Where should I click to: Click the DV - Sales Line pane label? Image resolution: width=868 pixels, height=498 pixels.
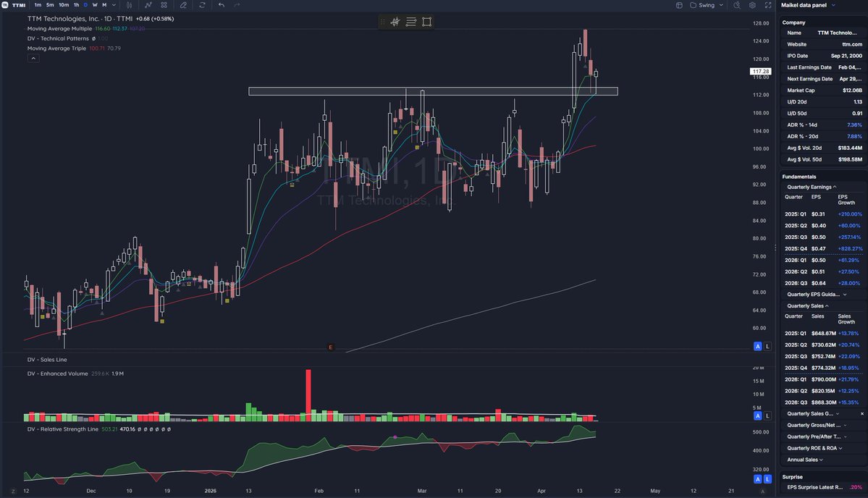pyautogui.click(x=47, y=360)
